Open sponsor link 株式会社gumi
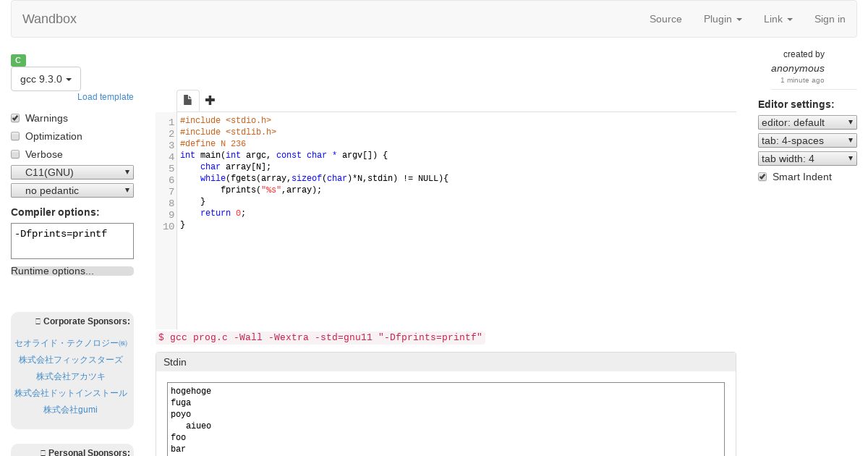The image size is (868, 456). tap(71, 410)
